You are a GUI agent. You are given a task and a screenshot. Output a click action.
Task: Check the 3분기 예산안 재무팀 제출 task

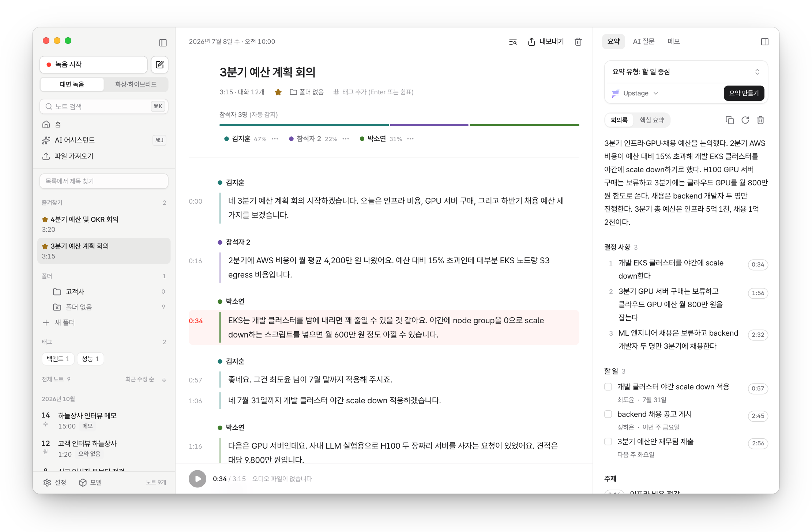click(x=608, y=442)
